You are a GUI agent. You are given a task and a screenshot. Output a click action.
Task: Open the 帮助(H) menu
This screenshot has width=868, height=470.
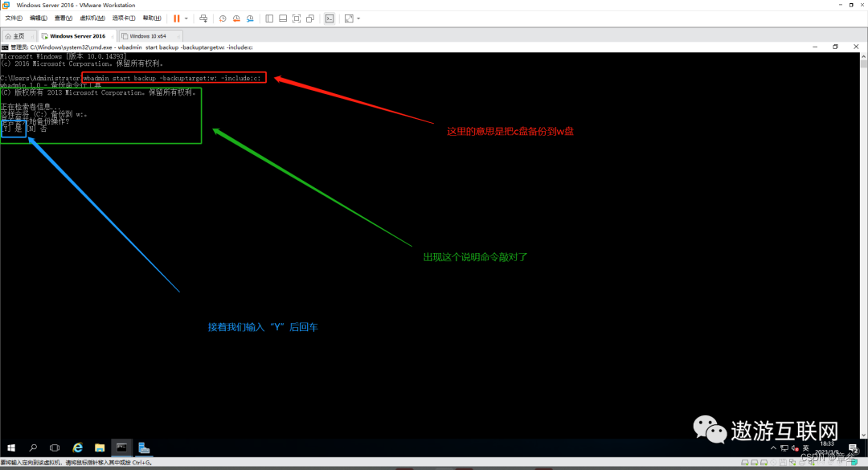click(x=152, y=18)
